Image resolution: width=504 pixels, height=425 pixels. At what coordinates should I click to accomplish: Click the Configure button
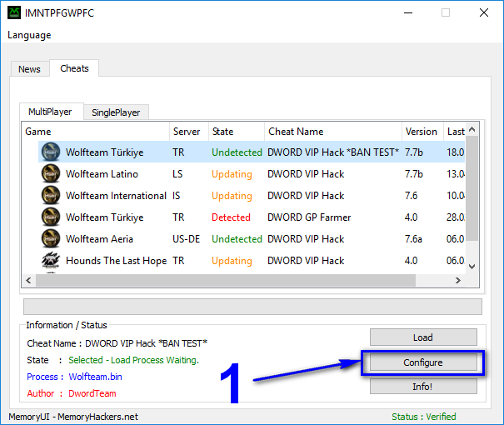click(423, 362)
